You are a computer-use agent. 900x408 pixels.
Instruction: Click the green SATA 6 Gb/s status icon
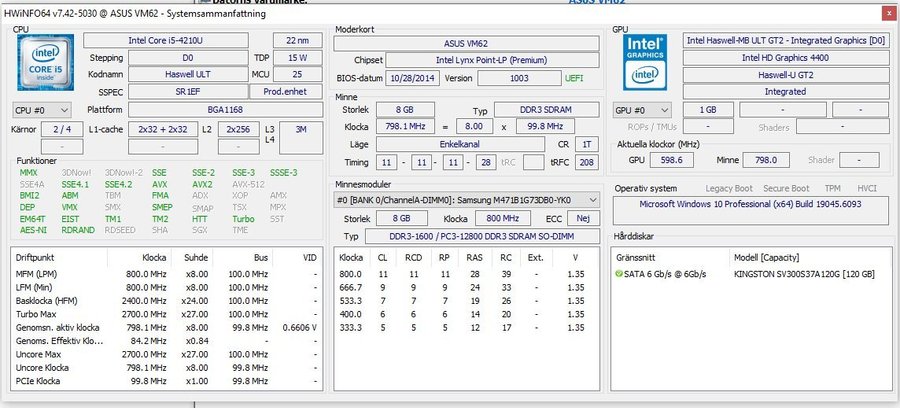click(x=620, y=273)
